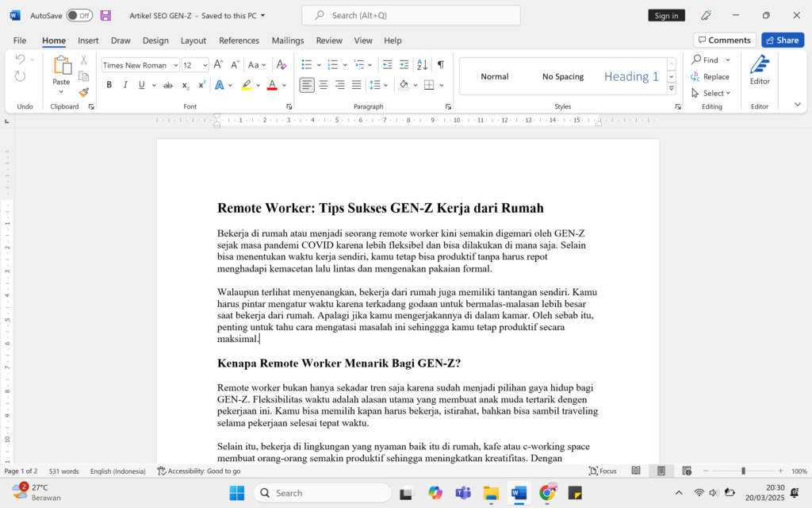Toggle Subscript formatting
Screen dimensions: 812x508
(x=185, y=85)
